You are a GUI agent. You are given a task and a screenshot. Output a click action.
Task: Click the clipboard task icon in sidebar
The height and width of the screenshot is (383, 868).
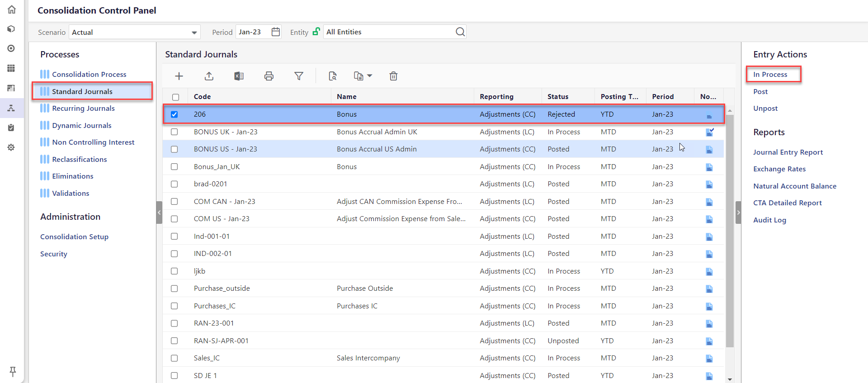point(11,128)
